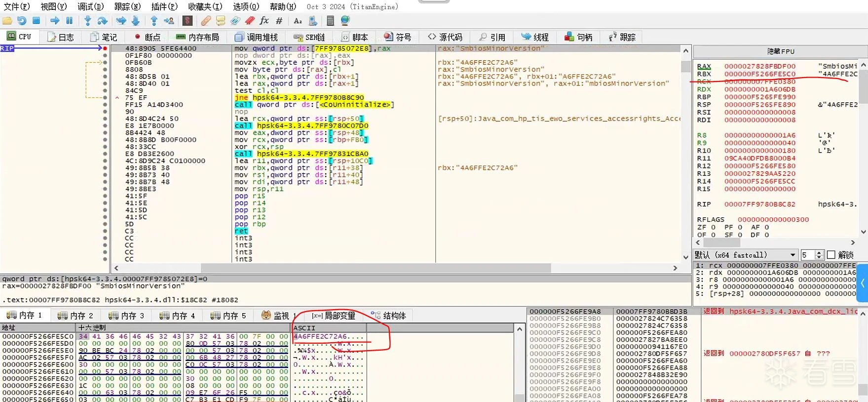The height and width of the screenshot is (402, 868).
Task: Open the calculator tool
Action: pos(330,21)
